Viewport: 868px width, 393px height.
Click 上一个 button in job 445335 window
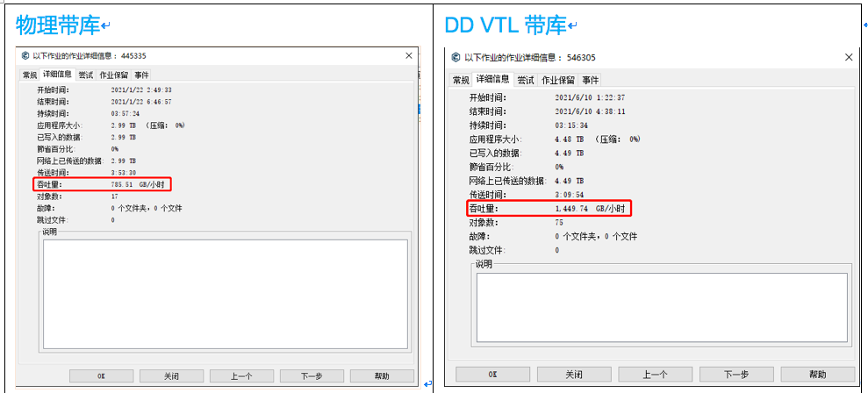point(241,375)
